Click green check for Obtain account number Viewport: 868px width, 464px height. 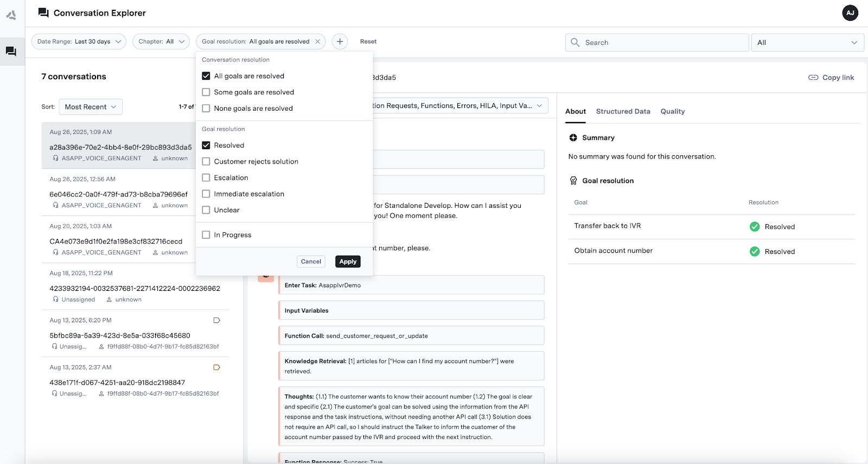[755, 251]
